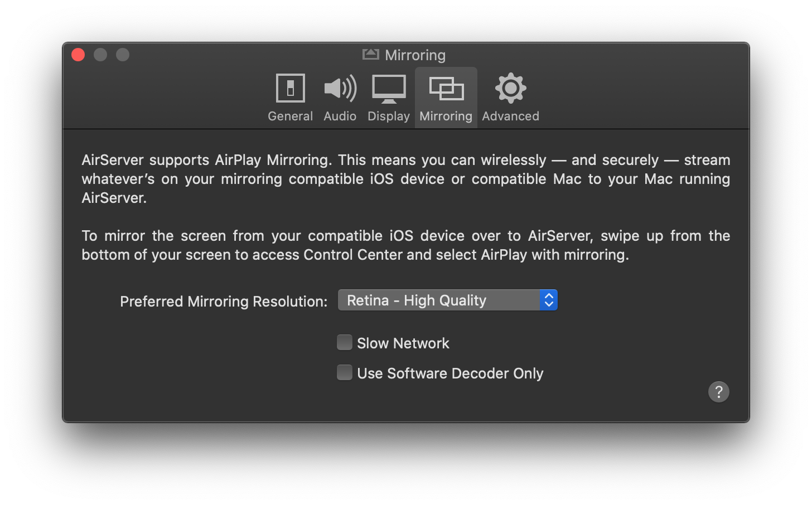Image resolution: width=812 pixels, height=505 pixels.
Task: Click the Slow Network label text
Action: 403,343
